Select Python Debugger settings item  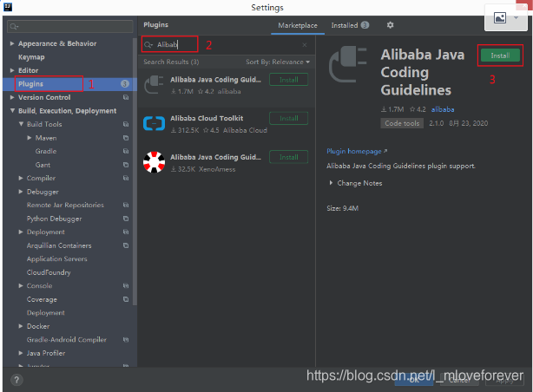(55, 219)
